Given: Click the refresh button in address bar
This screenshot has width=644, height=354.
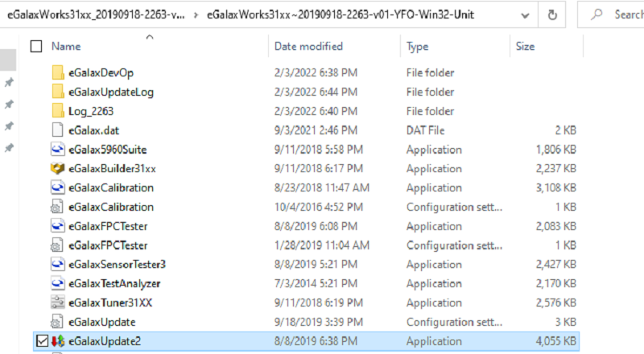Looking at the screenshot, I should pos(552,14).
